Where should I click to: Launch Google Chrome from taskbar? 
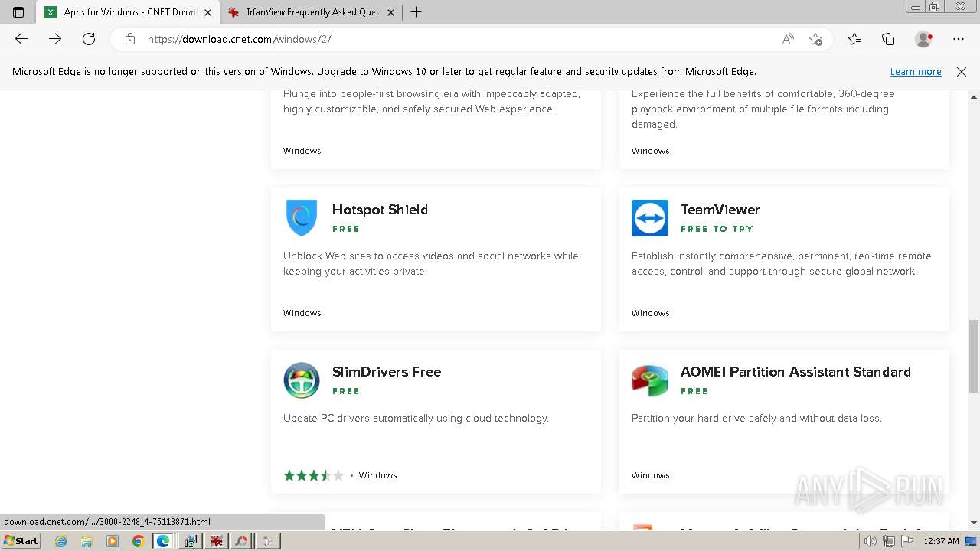[139, 541]
